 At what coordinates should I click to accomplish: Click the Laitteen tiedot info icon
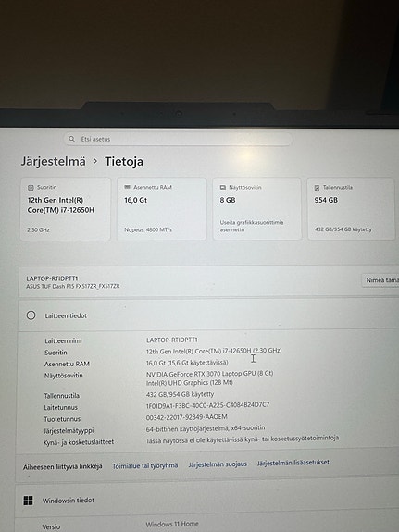point(31,315)
